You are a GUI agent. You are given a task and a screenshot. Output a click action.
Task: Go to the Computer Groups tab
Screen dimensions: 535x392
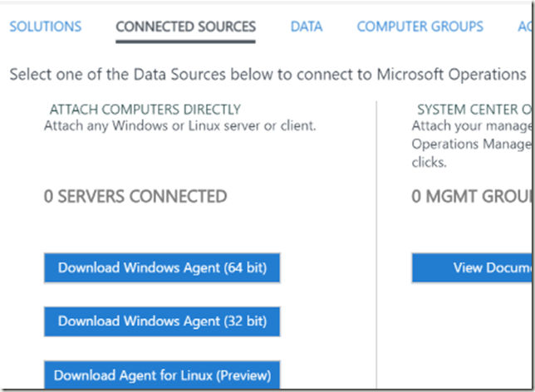point(420,27)
